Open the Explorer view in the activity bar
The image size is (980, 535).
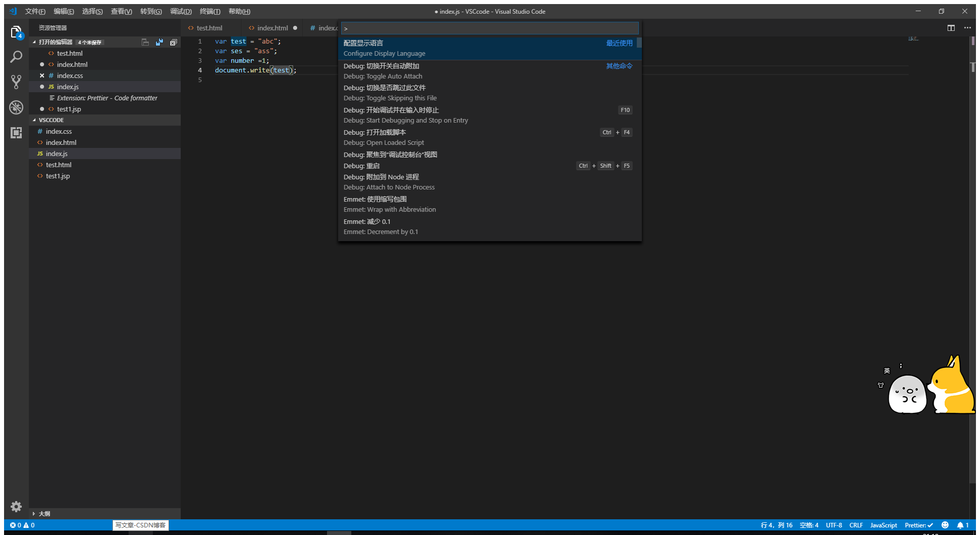point(16,31)
